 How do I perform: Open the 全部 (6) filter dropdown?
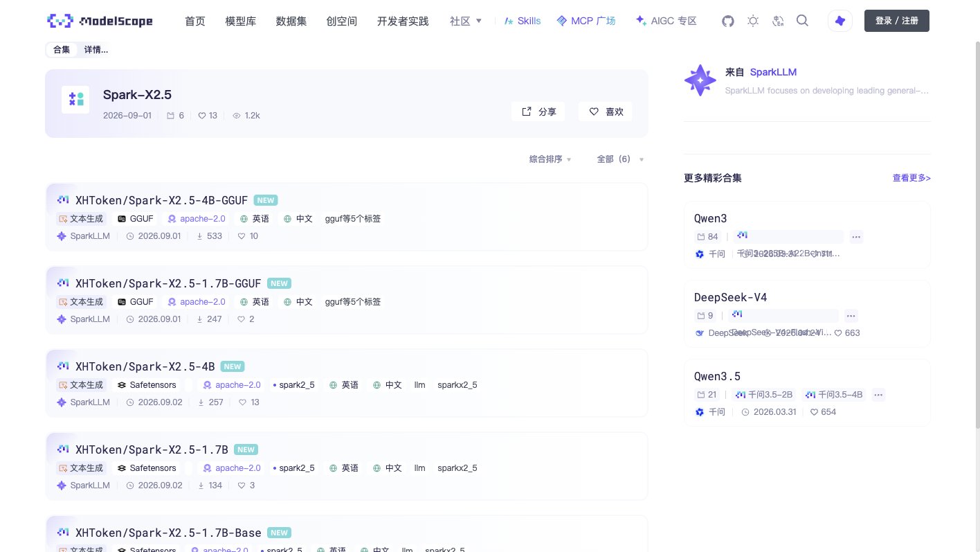(x=620, y=159)
